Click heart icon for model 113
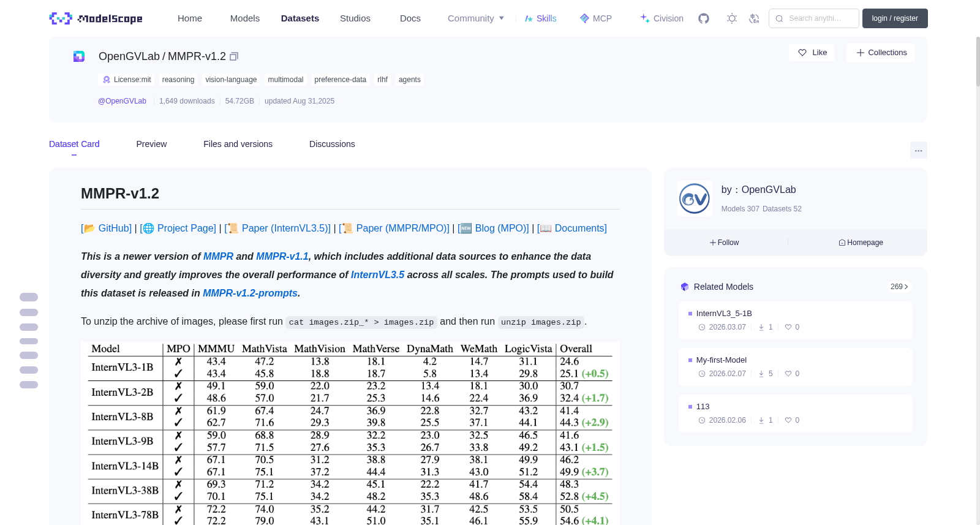The height and width of the screenshot is (525, 980). click(x=788, y=420)
